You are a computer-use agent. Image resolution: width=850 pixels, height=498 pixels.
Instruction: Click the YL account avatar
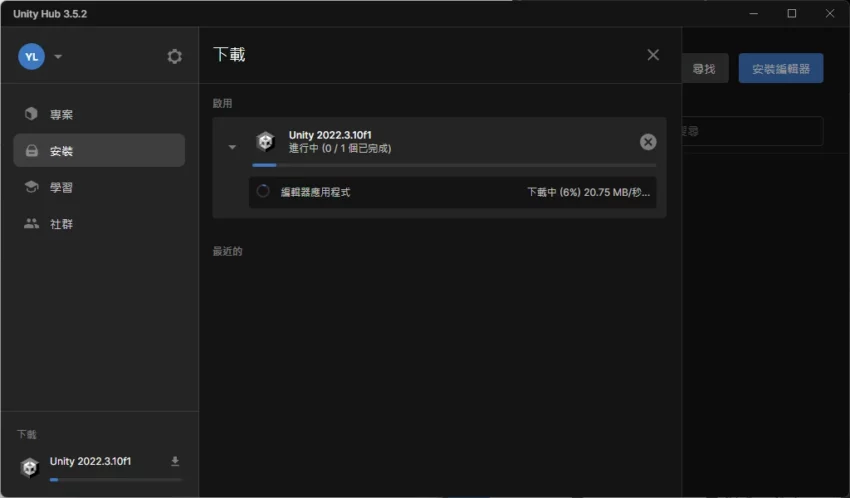click(x=31, y=57)
